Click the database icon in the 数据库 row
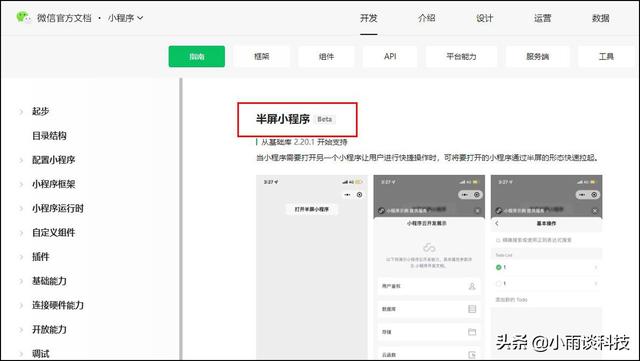Viewport: 640px width, 361px height. point(472,309)
